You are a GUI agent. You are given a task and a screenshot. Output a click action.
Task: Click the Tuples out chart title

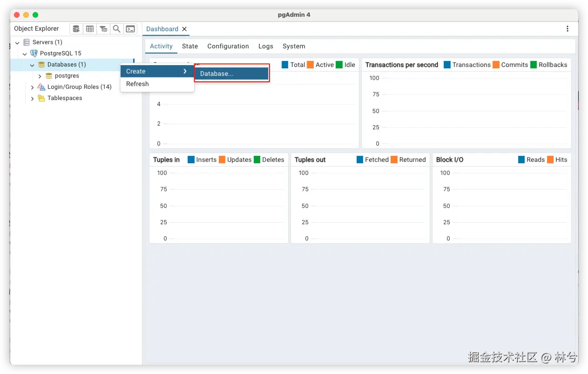tap(310, 160)
